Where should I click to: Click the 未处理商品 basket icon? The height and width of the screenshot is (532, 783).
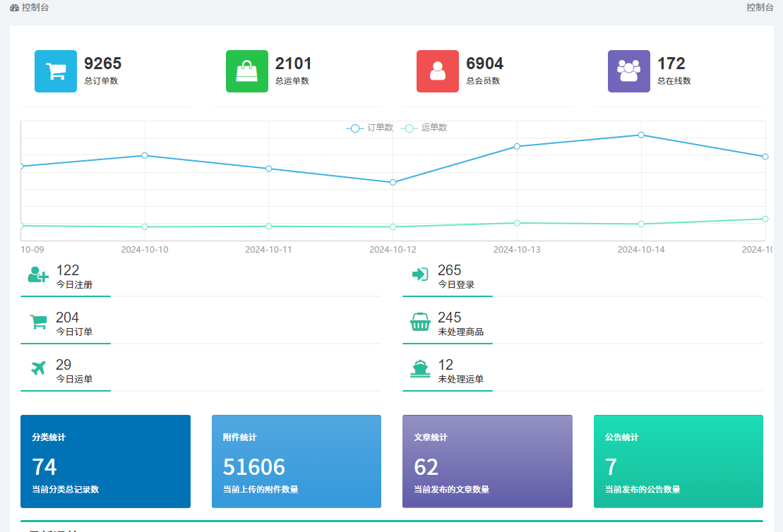(x=420, y=322)
